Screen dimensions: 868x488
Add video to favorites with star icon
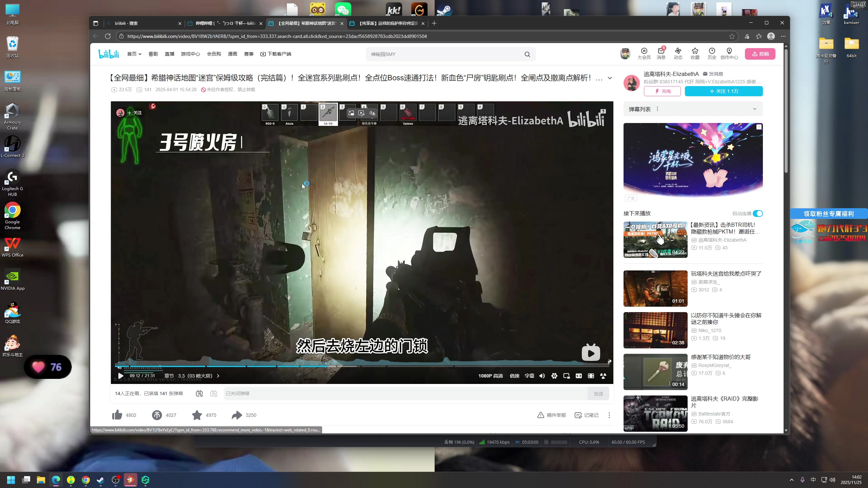point(197,415)
